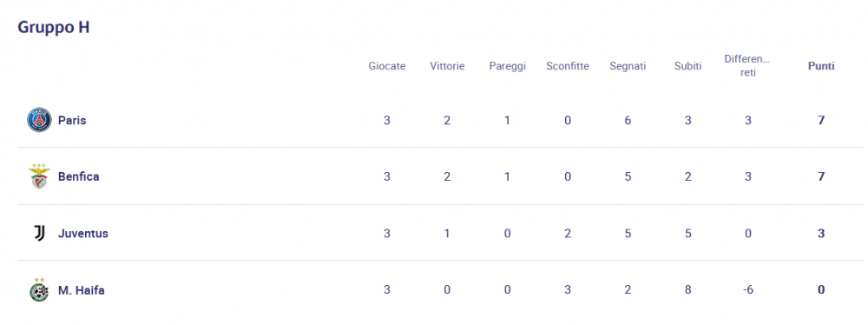The image size is (868, 325).
Task: Click the Maccabi Haifa club crest
Action: (39, 289)
